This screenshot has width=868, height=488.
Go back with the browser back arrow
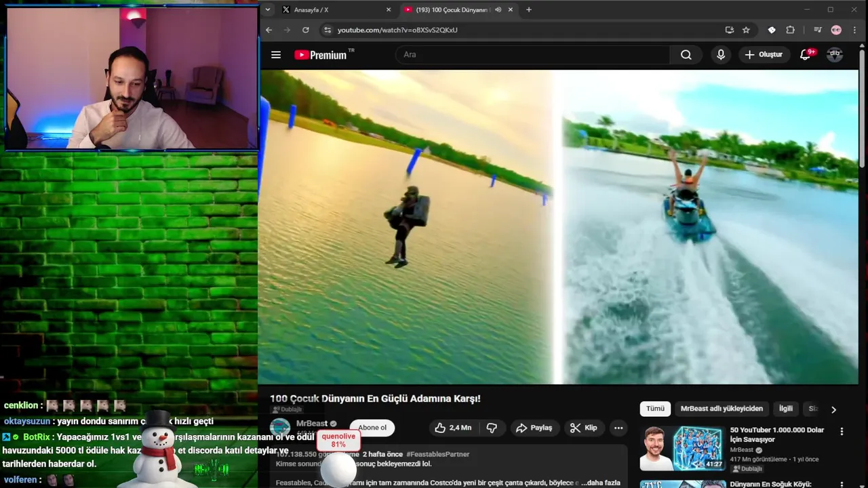(x=269, y=30)
